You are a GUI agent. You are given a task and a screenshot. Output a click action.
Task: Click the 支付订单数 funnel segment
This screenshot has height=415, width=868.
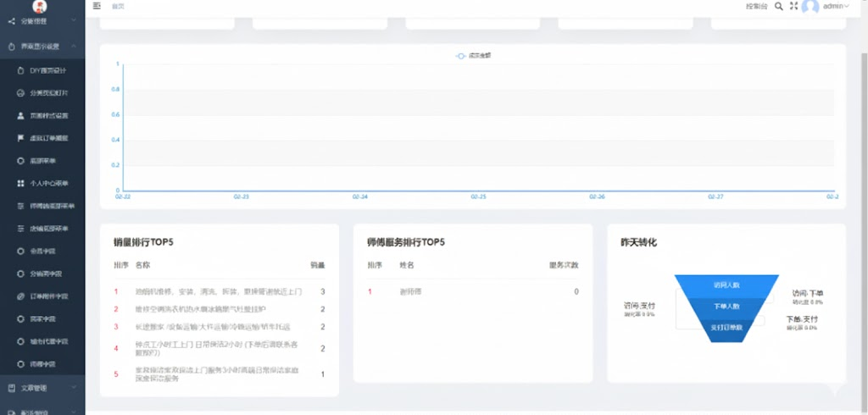(726, 329)
